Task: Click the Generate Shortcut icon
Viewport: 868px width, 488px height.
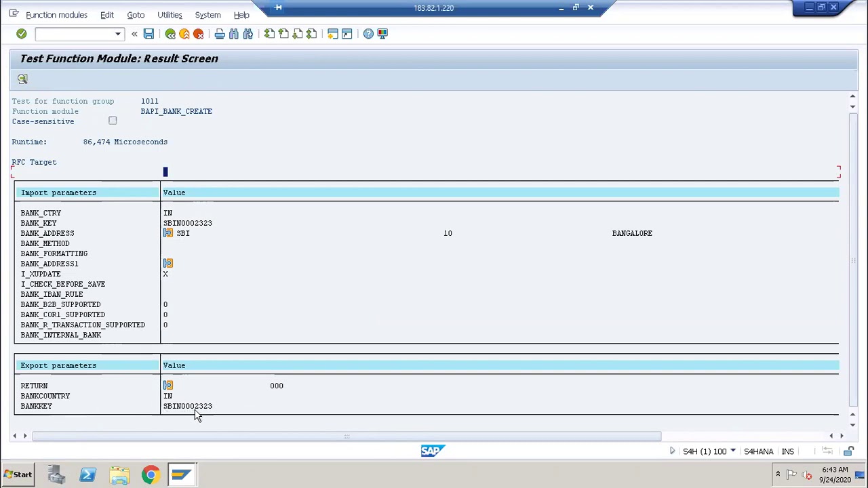Action: point(347,34)
